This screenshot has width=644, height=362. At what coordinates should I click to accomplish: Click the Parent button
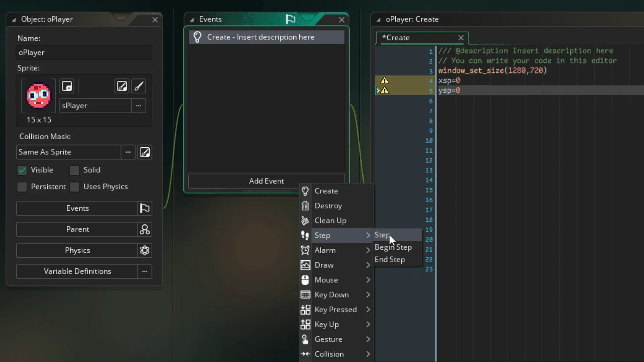coord(77,229)
